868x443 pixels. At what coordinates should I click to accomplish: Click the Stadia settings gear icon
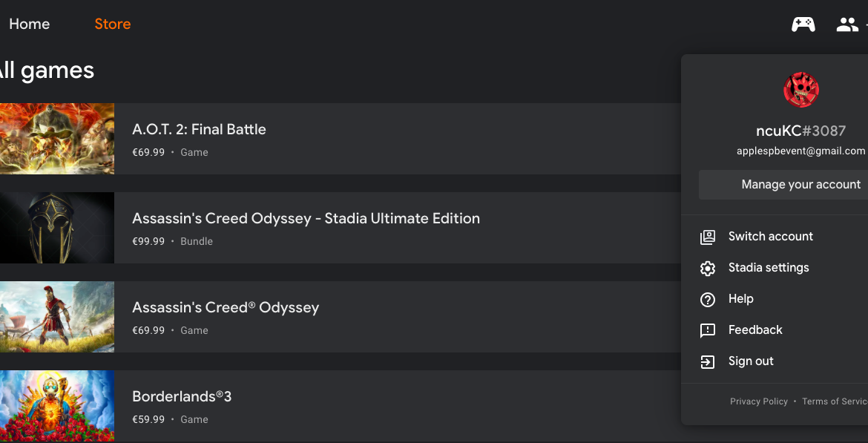click(x=708, y=268)
